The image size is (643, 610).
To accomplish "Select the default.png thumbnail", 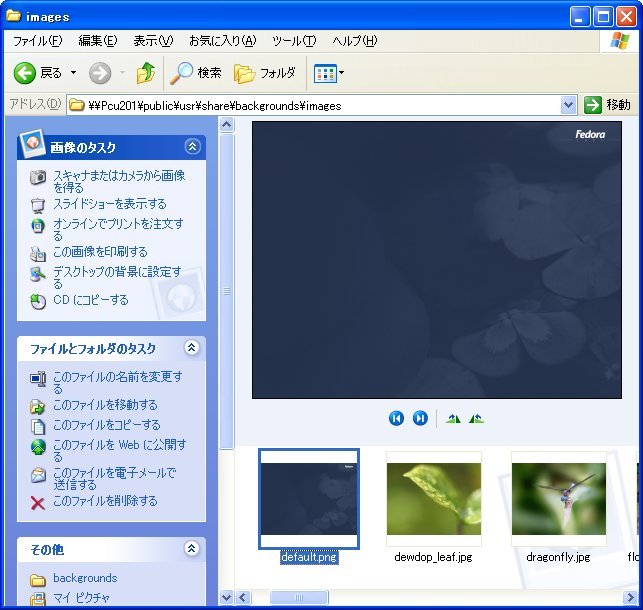I will coord(309,499).
